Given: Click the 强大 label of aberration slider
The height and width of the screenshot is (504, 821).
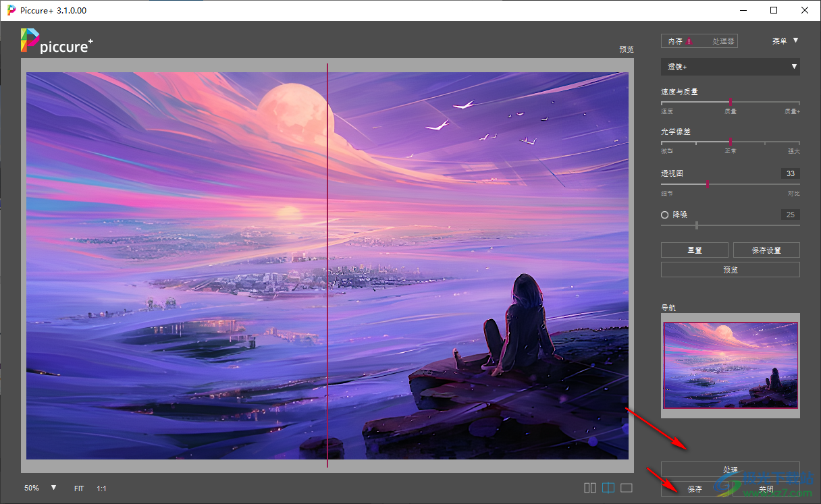Looking at the screenshot, I should pos(794,151).
